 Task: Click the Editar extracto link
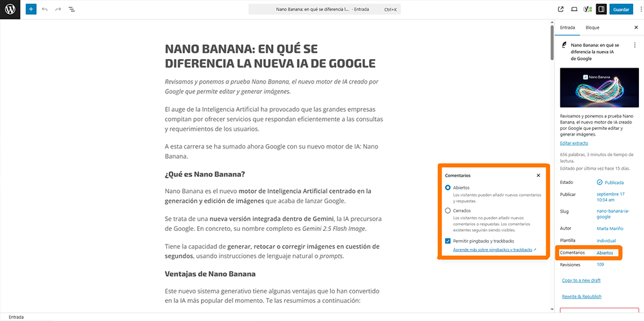point(574,143)
